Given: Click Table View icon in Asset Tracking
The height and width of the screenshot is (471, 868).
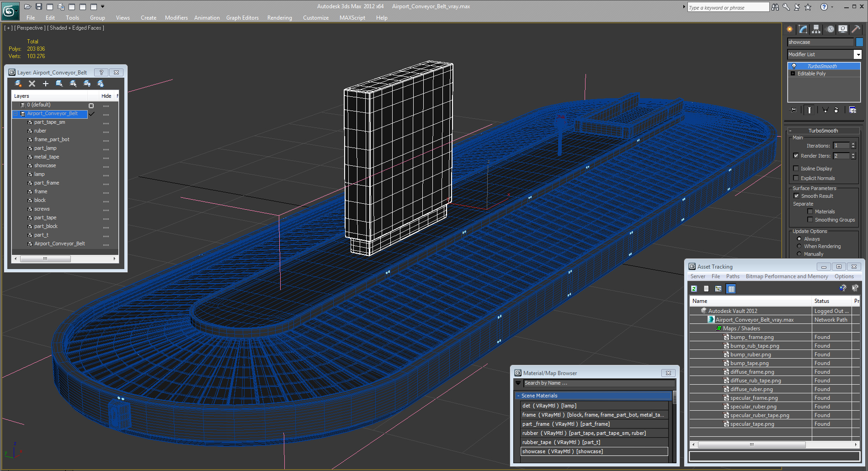Looking at the screenshot, I should [x=731, y=289].
